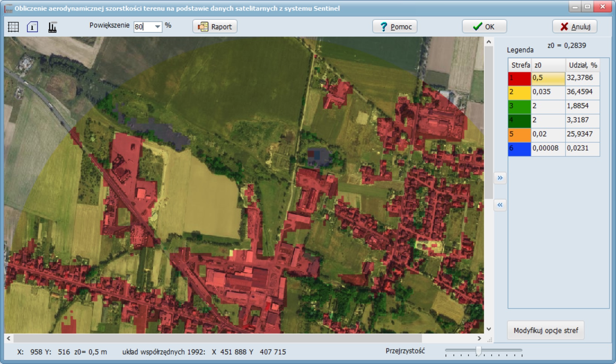Viewport: 616px width, 364px height.
Task: Click the share cell 32,3786
Action: [x=583, y=78]
